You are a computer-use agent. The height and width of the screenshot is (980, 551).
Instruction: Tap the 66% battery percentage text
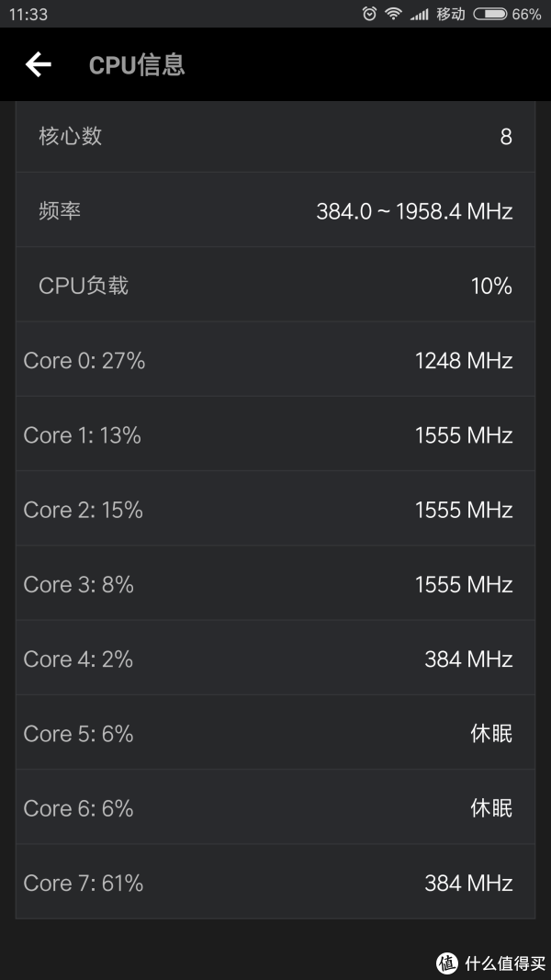(526, 15)
